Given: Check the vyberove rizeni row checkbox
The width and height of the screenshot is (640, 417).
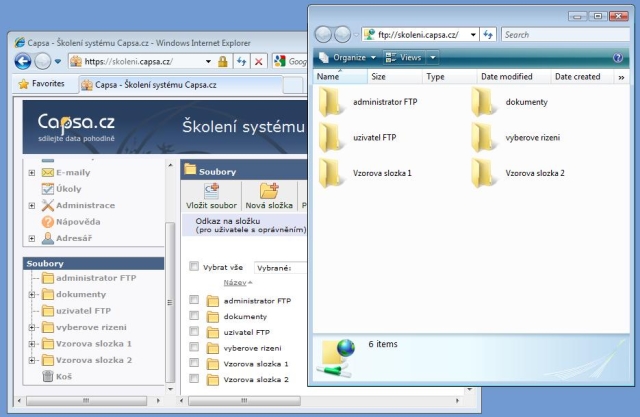Looking at the screenshot, I should pos(194,347).
